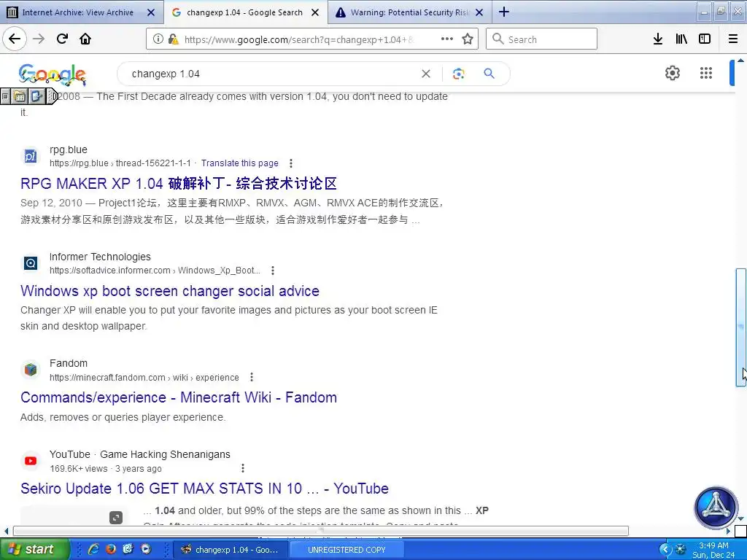Click Translate this page for rpg.blue result
The image size is (747, 560).
point(239,163)
